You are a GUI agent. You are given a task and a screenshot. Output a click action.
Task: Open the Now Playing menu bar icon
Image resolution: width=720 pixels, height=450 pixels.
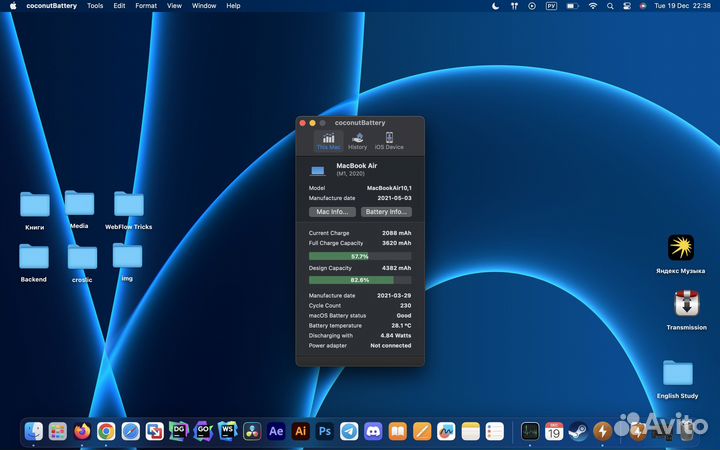click(x=532, y=6)
